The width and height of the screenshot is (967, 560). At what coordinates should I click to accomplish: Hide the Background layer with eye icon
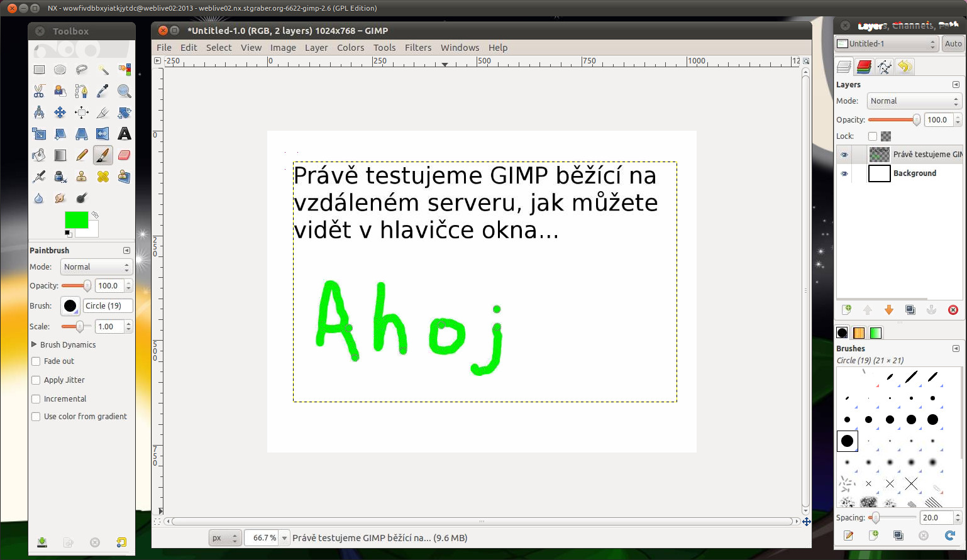(844, 173)
